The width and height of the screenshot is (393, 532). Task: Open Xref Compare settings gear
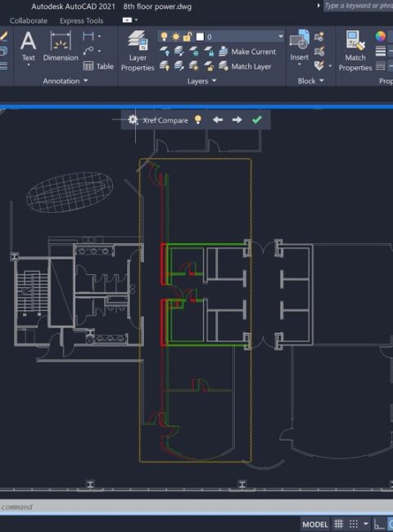point(133,119)
